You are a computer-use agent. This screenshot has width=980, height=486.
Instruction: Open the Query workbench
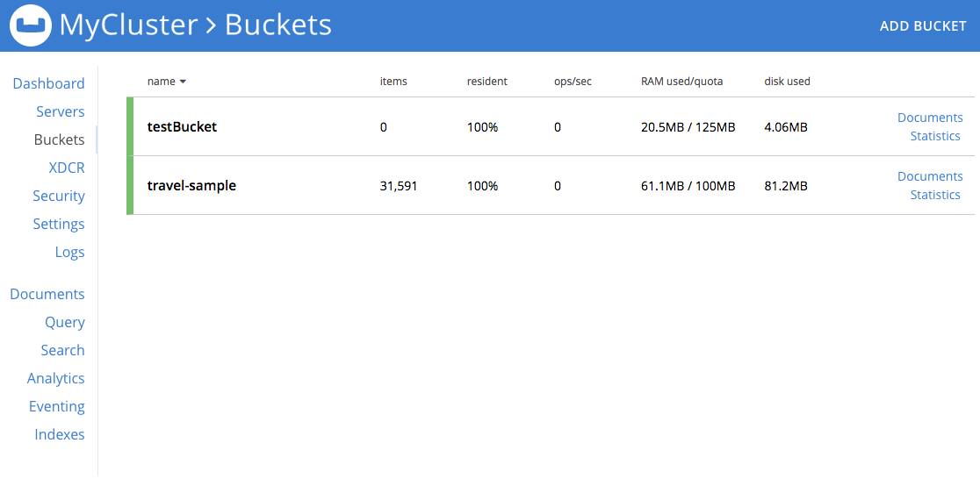(x=65, y=322)
